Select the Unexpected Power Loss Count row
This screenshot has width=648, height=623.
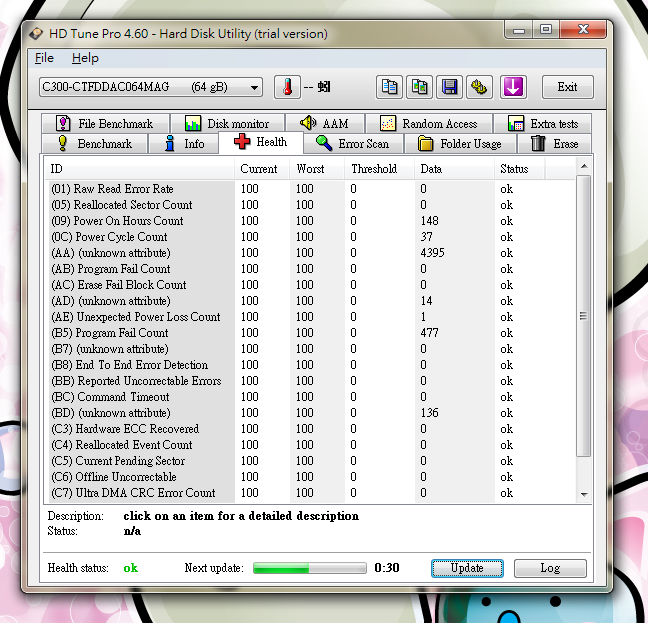pos(310,317)
